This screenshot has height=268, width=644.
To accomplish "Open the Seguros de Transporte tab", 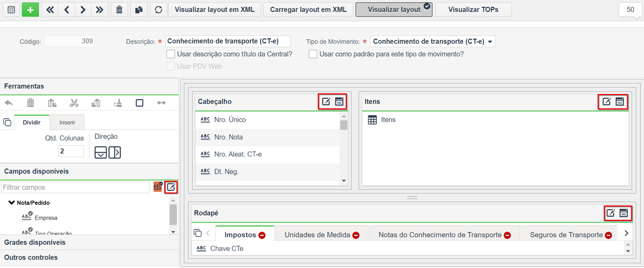I will click(566, 235).
